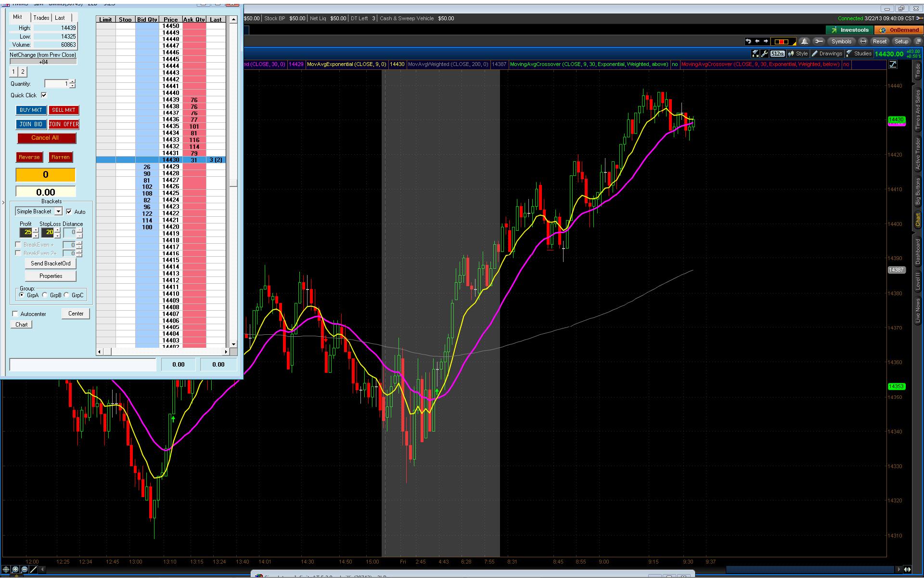Image resolution: width=924 pixels, height=578 pixels.
Task: Click the JOIN BID button
Action: pyautogui.click(x=31, y=124)
